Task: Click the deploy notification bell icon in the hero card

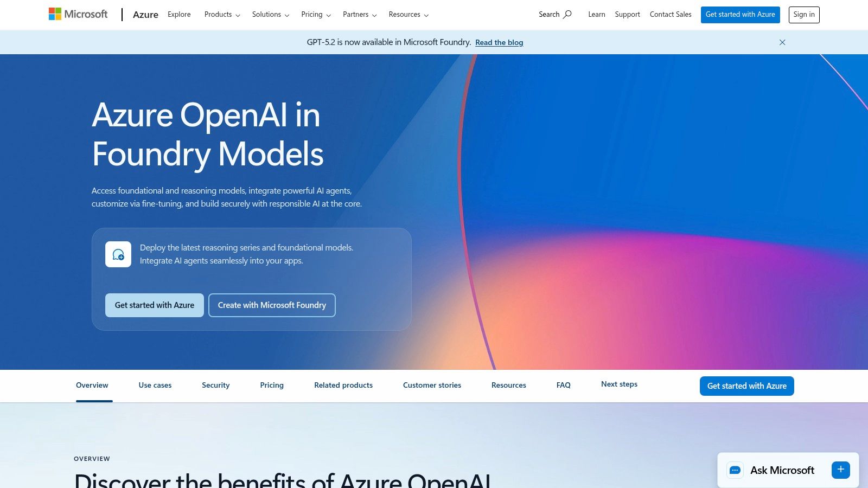Action: coord(118,254)
